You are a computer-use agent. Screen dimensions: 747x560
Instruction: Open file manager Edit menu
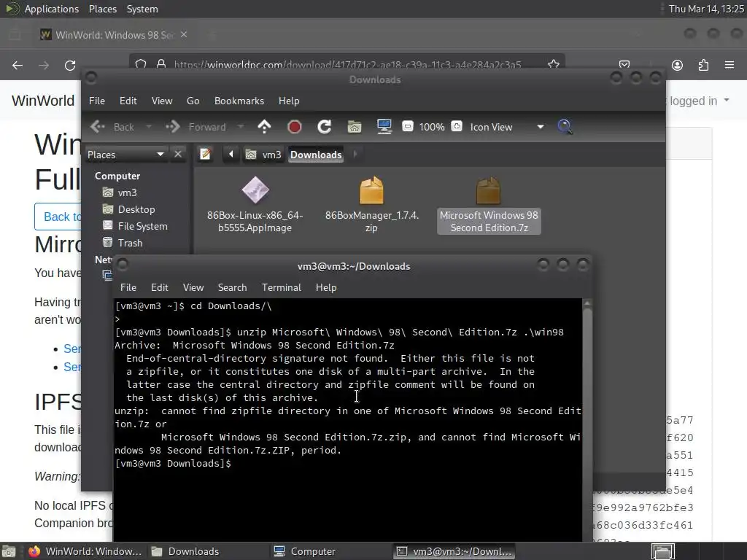(x=128, y=101)
